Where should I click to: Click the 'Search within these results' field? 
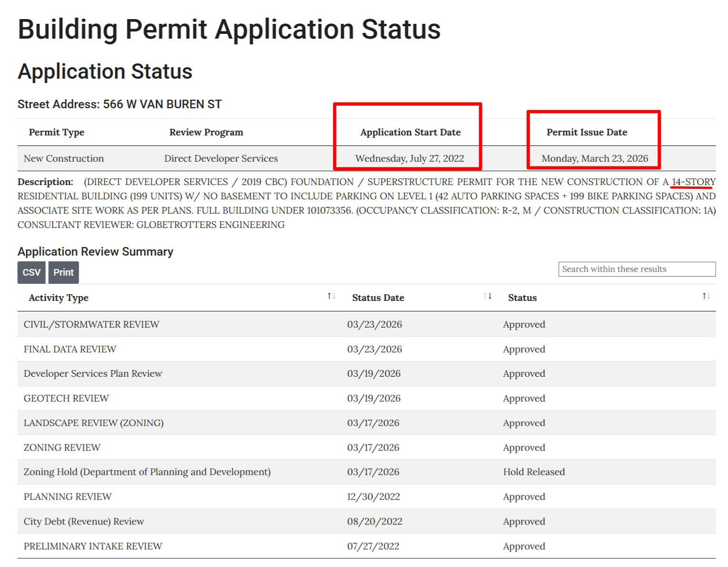[637, 269]
